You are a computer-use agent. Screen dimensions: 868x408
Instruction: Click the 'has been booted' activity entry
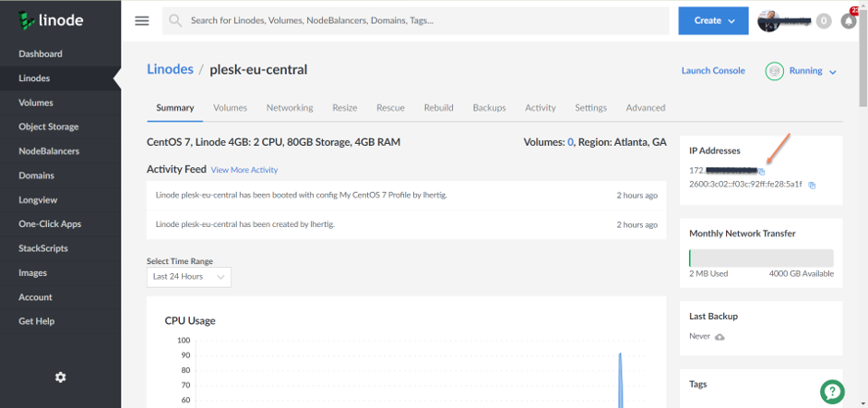pyautogui.click(x=406, y=196)
